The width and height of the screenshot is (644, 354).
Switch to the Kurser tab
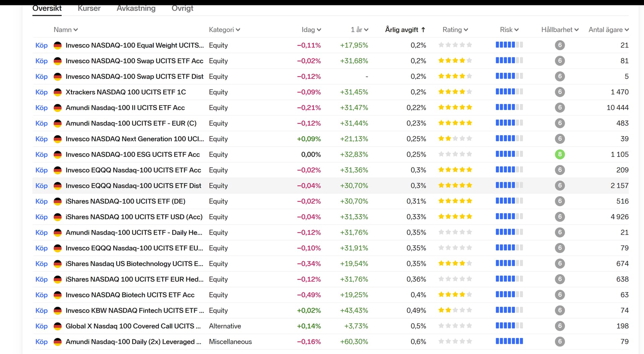pyautogui.click(x=89, y=8)
